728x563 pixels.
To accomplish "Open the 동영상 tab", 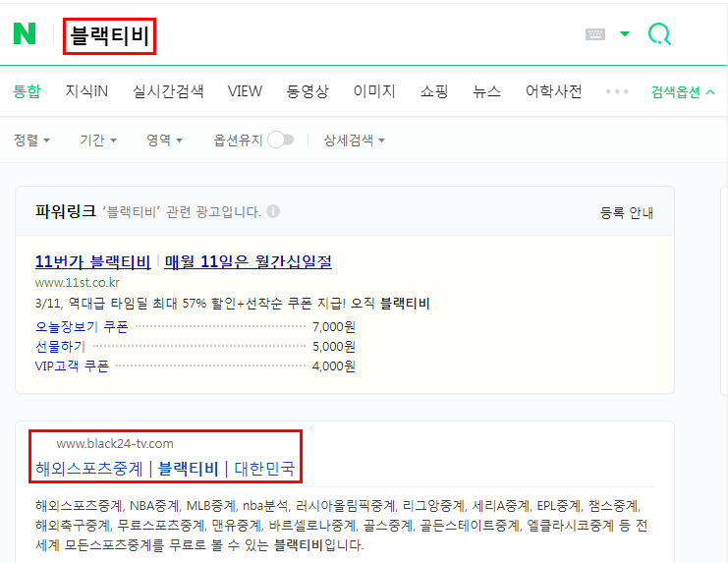I will click(308, 91).
